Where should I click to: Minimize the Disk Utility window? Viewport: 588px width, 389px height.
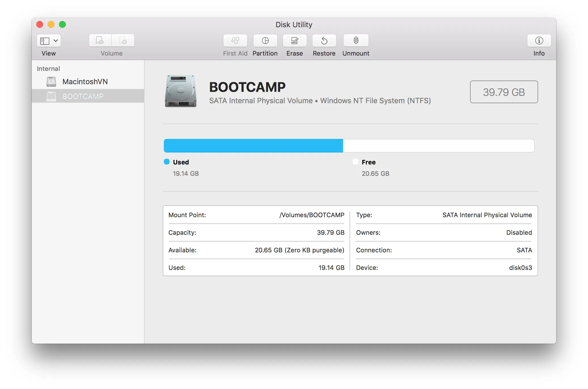click(x=51, y=24)
